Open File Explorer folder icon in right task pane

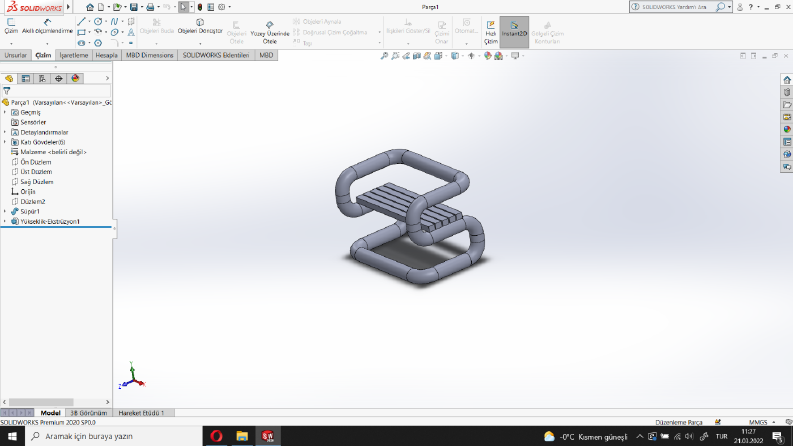click(787, 105)
